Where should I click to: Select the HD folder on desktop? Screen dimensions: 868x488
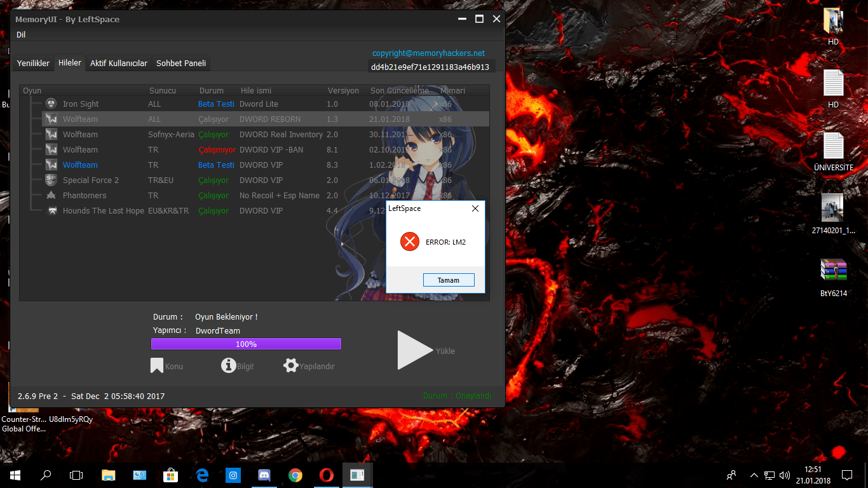tap(833, 22)
